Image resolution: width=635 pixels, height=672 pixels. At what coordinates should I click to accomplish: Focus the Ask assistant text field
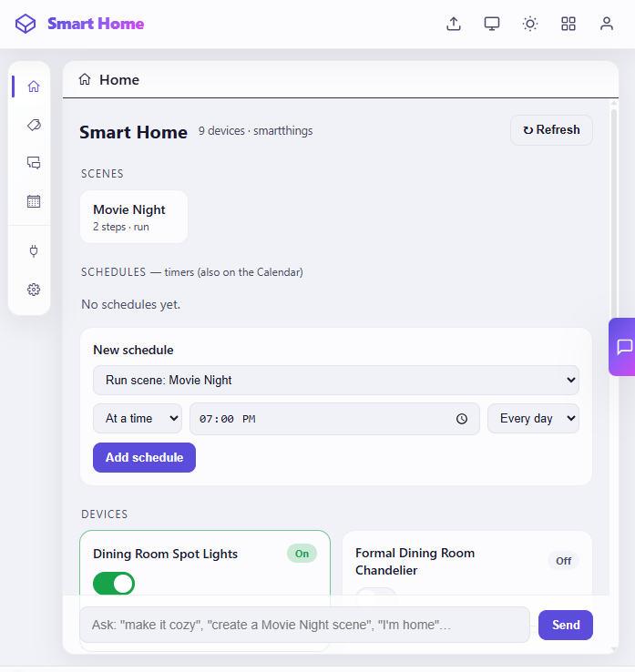pos(304,625)
